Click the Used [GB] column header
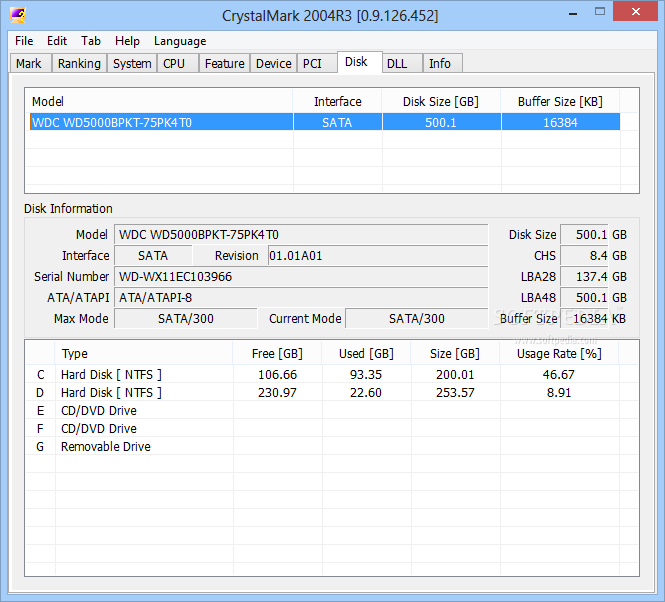The width and height of the screenshot is (665, 602). pos(366,353)
